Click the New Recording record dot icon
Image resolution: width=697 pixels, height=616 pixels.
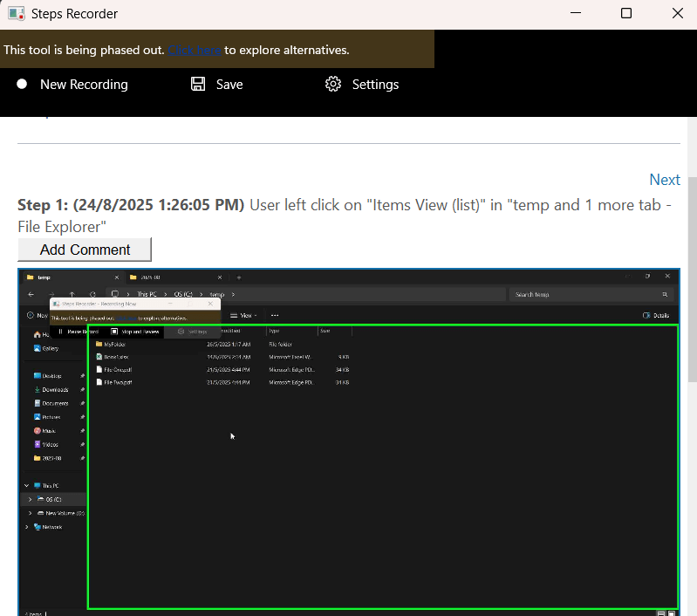[22, 85]
